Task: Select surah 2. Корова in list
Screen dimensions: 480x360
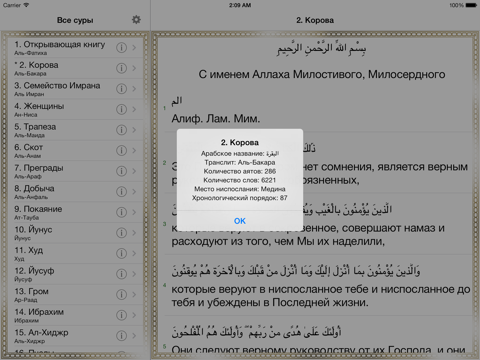Action: click(x=75, y=68)
